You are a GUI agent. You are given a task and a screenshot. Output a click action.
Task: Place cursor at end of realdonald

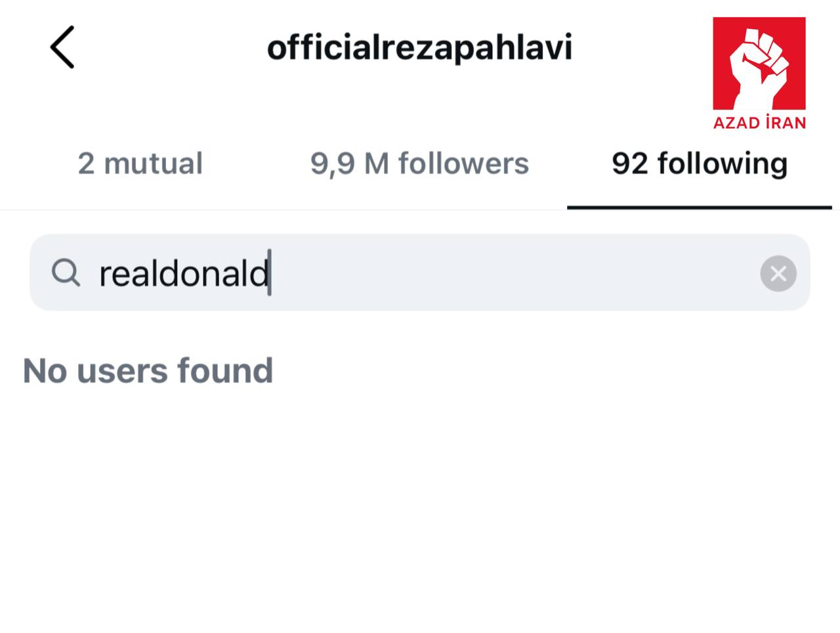click(x=269, y=273)
